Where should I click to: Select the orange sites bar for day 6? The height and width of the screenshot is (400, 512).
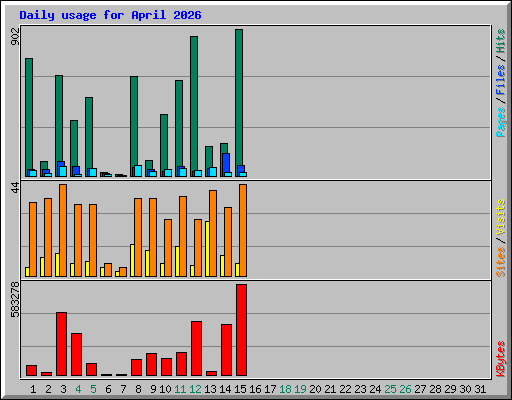108,270
